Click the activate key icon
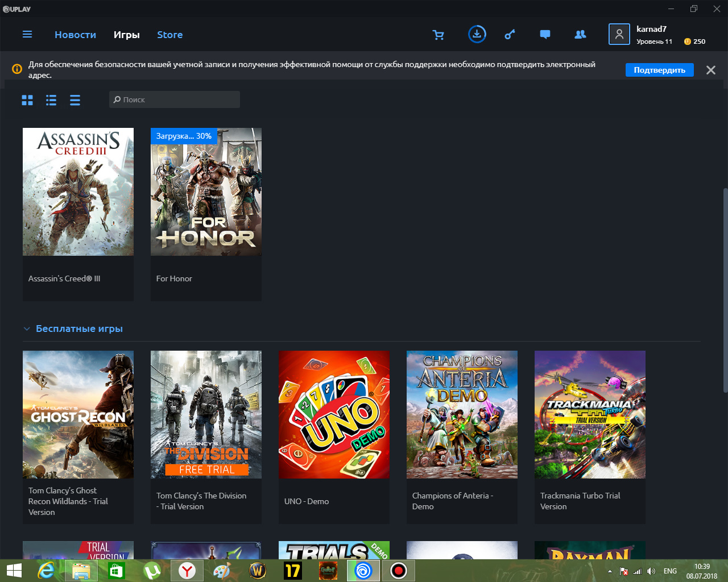 tap(510, 35)
